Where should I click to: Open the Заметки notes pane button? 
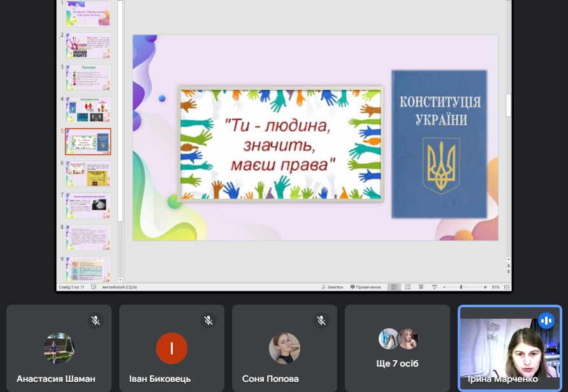click(x=332, y=287)
